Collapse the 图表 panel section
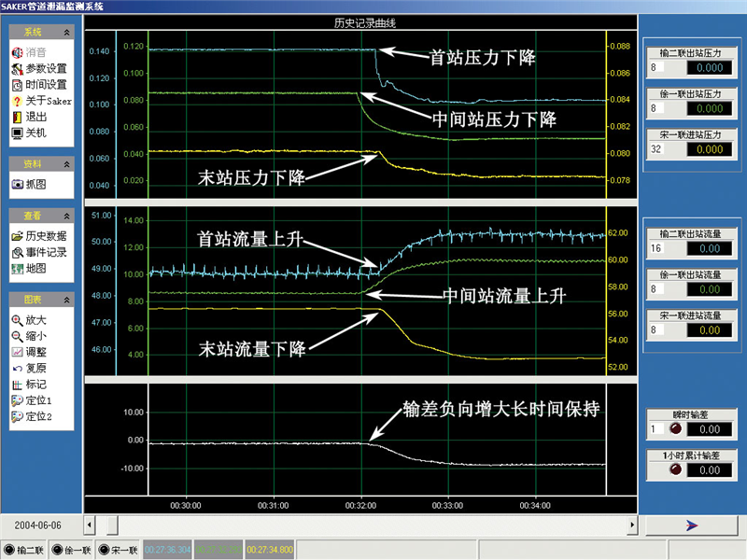Image resolution: width=747 pixels, height=560 pixels. coord(65,300)
